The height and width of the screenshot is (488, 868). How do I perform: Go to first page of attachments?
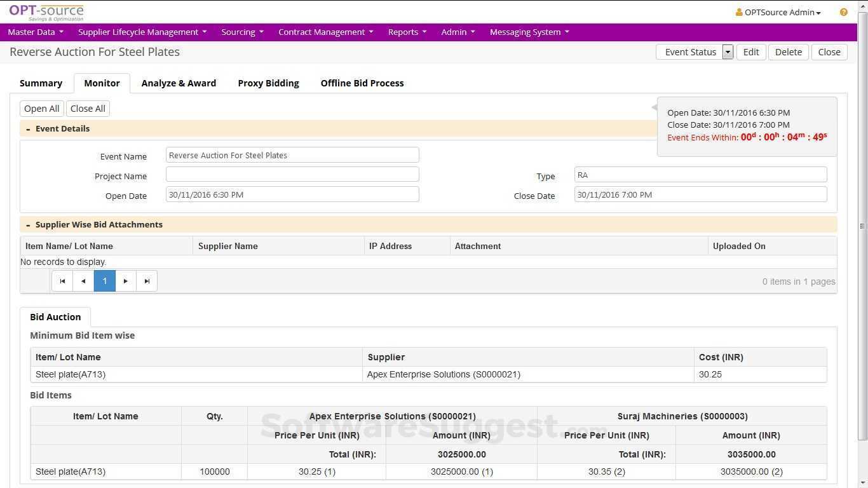click(x=62, y=281)
